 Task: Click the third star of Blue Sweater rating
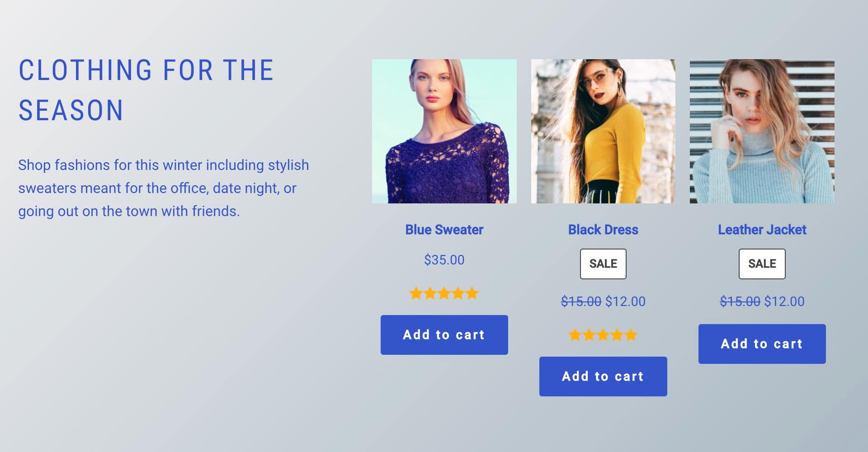(444, 294)
